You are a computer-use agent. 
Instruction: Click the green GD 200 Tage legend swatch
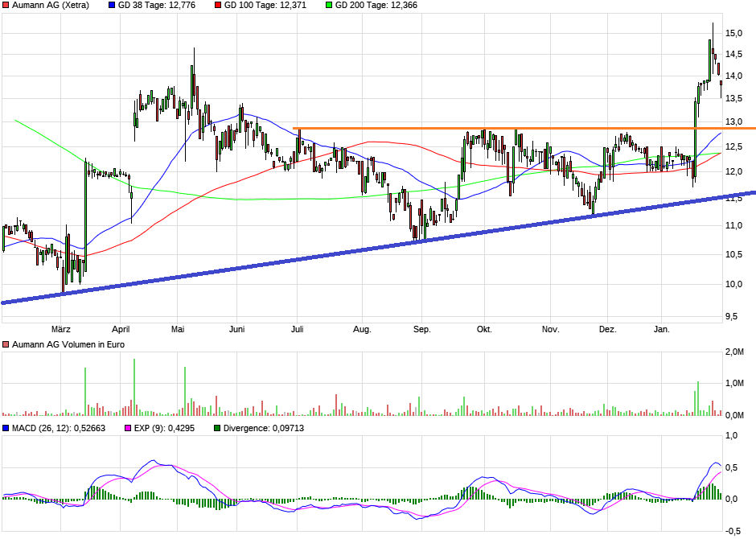coord(329,5)
